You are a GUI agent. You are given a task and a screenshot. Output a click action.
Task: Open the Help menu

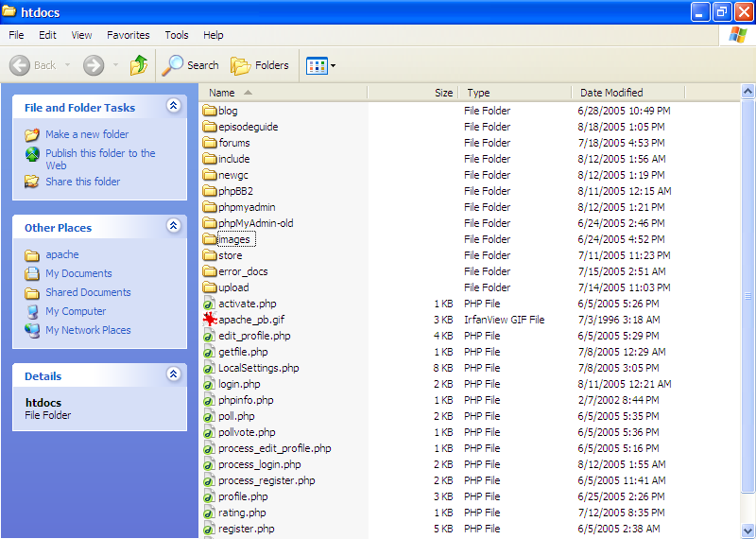click(214, 35)
